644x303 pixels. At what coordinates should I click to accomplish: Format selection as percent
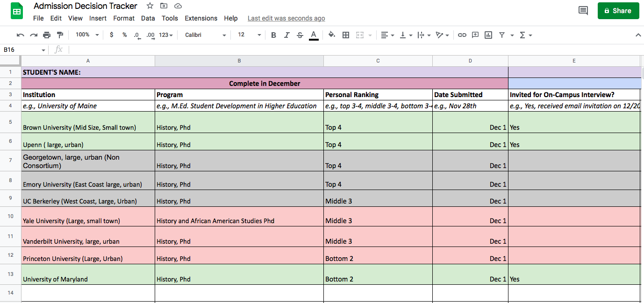[x=124, y=35]
